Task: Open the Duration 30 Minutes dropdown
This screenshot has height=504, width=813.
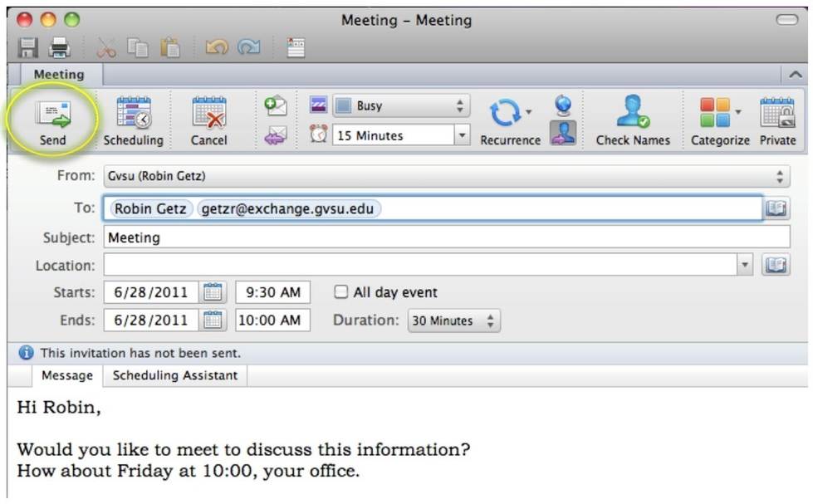Action: [453, 321]
